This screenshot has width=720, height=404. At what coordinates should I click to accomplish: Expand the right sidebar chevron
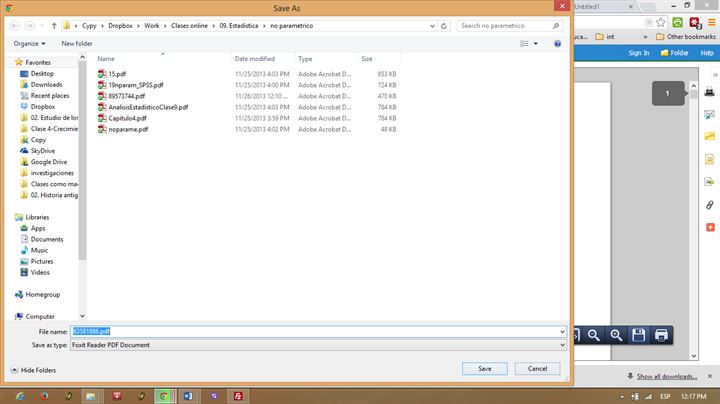tap(715, 74)
